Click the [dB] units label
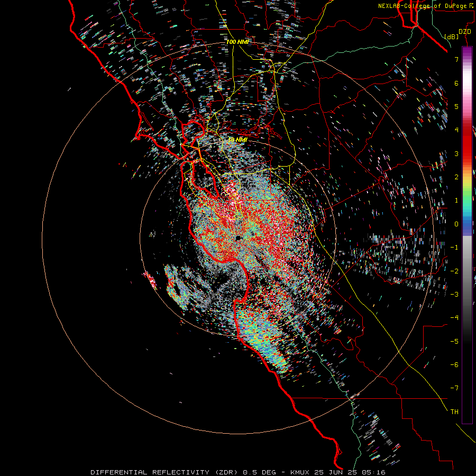The image size is (476, 476). (x=452, y=36)
